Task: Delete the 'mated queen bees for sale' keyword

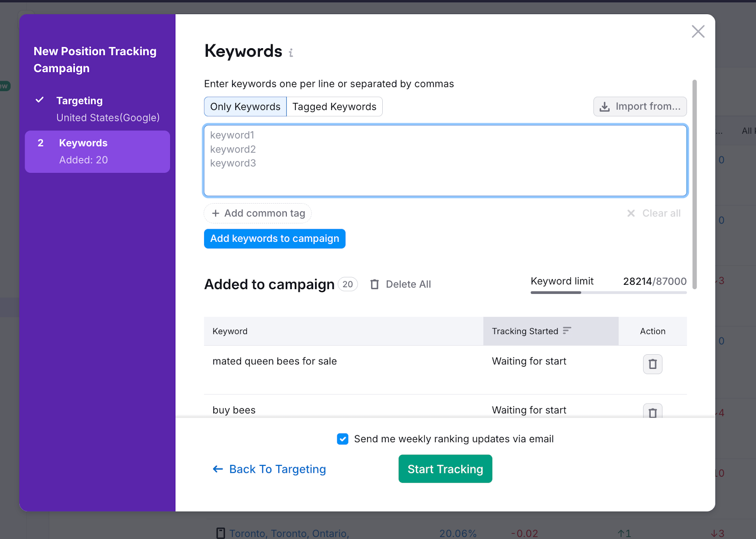Action: click(652, 364)
